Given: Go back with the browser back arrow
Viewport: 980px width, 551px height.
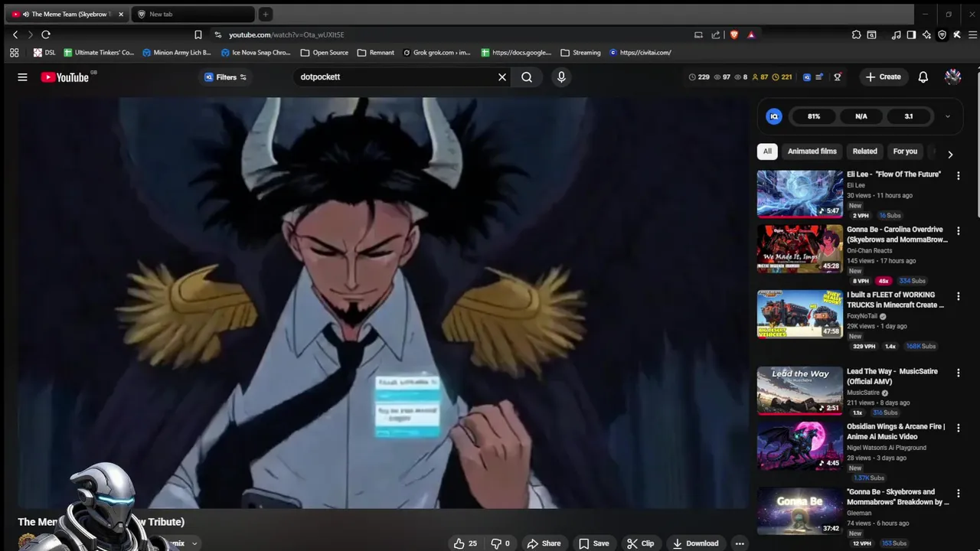Looking at the screenshot, I should (15, 34).
